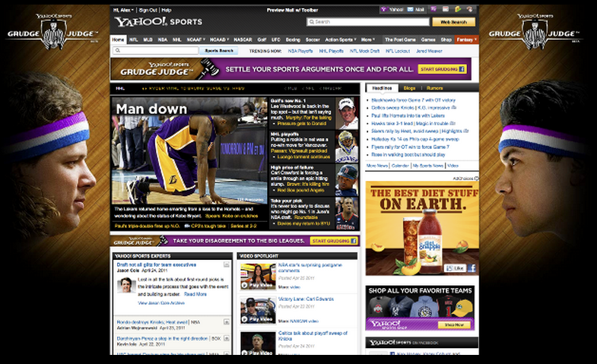Open the NASCAR section
The height and width of the screenshot is (364, 597).
tap(243, 40)
